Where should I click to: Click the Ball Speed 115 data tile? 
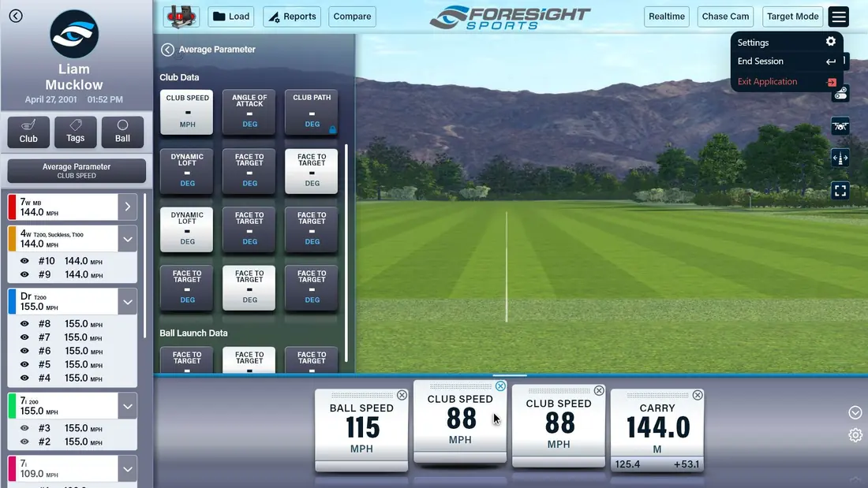[361, 430]
